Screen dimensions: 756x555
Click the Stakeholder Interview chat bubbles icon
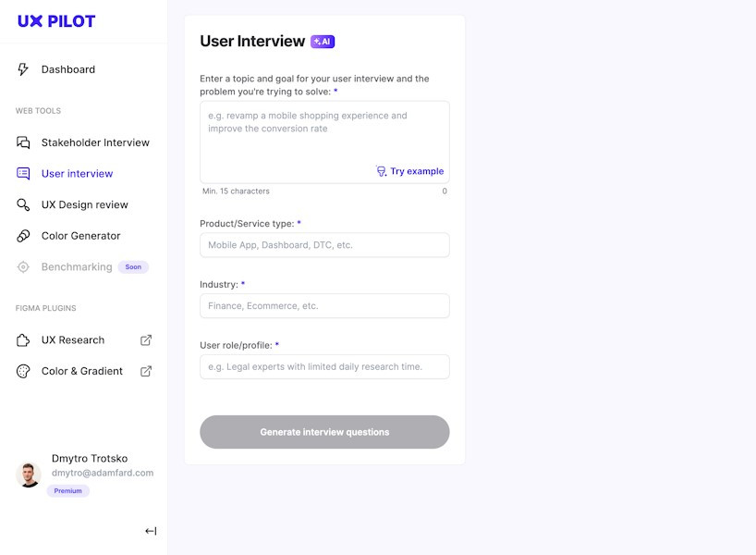23,142
